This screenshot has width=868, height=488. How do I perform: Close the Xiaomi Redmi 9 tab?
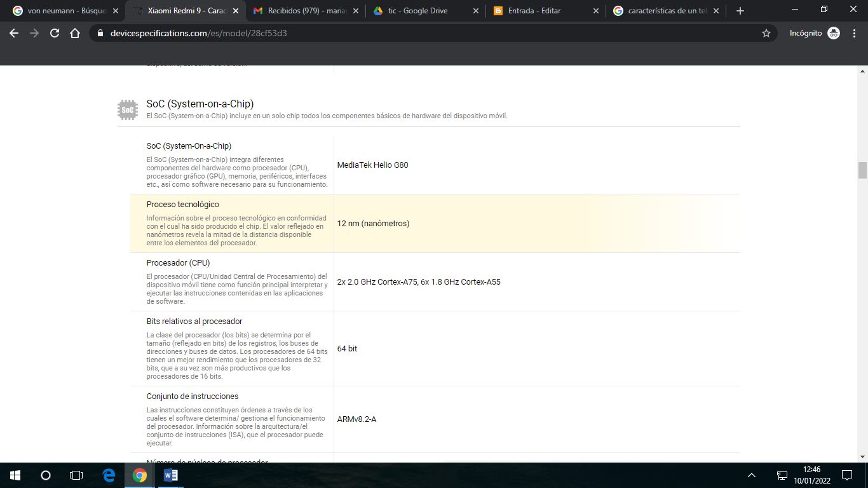pos(236,11)
